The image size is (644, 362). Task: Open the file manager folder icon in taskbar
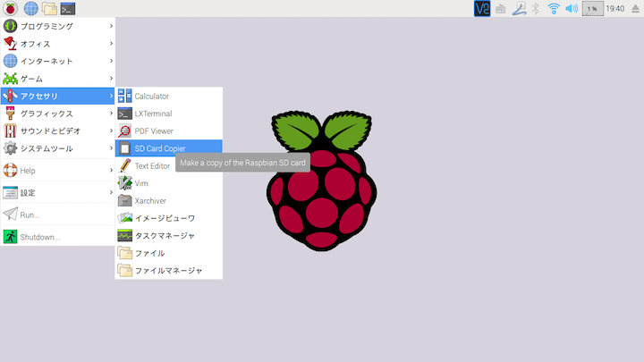click(x=49, y=9)
